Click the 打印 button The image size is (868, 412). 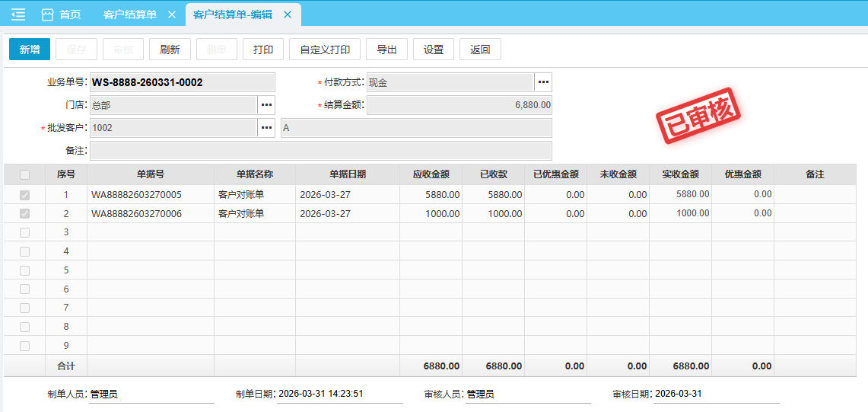263,50
